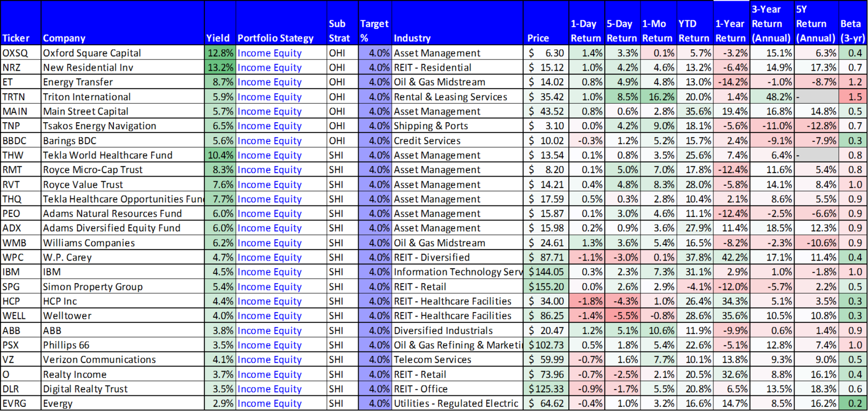
Task: Click the Yield column header
Action: [220, 24]
